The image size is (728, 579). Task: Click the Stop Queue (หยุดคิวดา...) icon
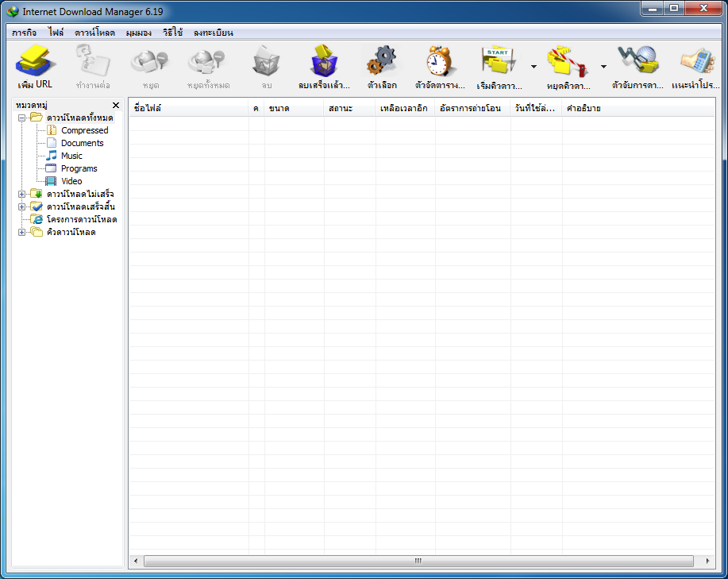coord(568,61)
